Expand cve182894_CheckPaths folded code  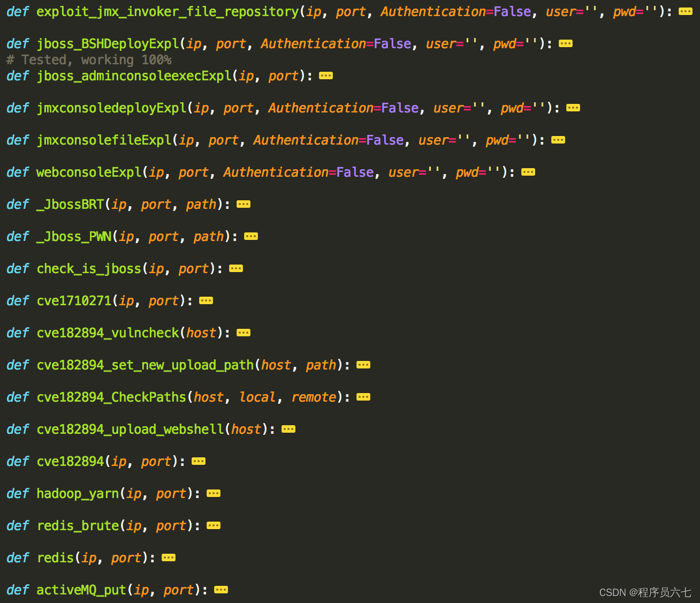(363, 397)
